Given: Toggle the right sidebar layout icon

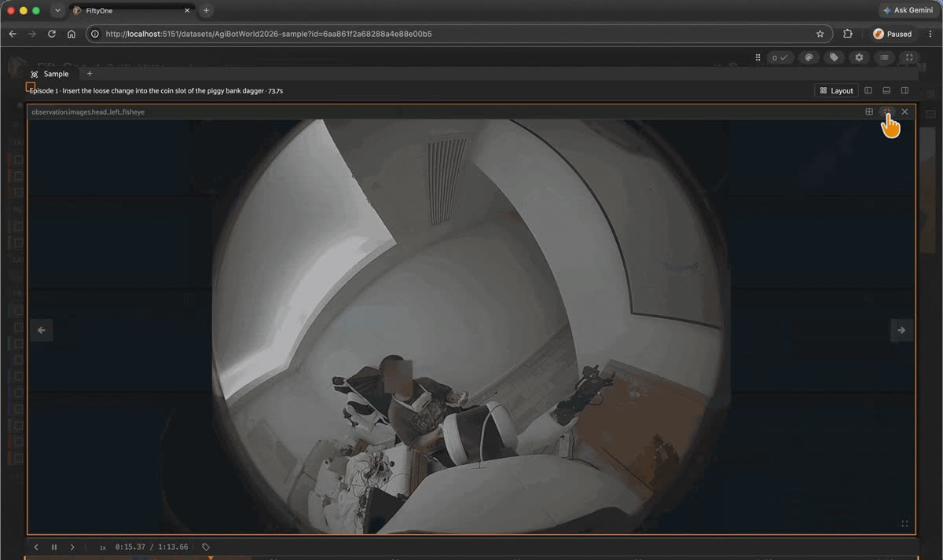Looking at the screenshot, I should [904, 90].
